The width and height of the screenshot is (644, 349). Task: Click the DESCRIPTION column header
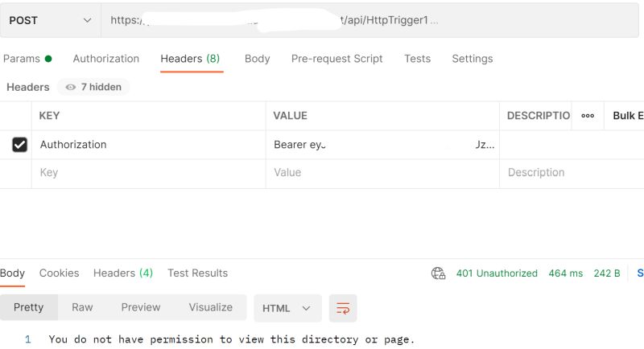pos(538,116)
